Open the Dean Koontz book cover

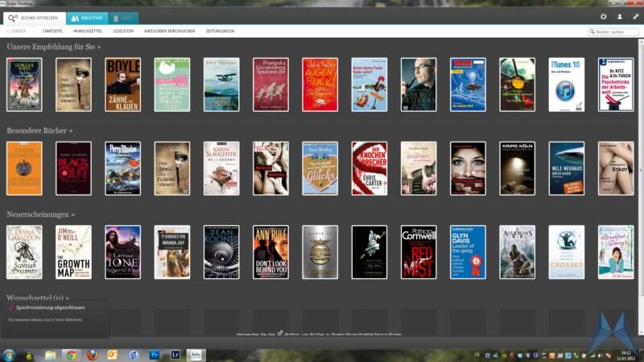221,252
